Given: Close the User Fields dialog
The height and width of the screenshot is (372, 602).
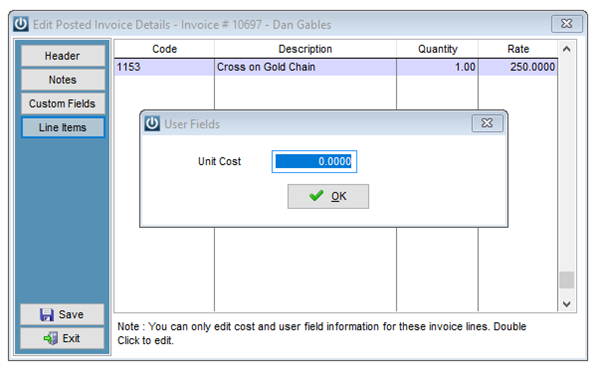Looking at the screenshot, I should 487,123.
